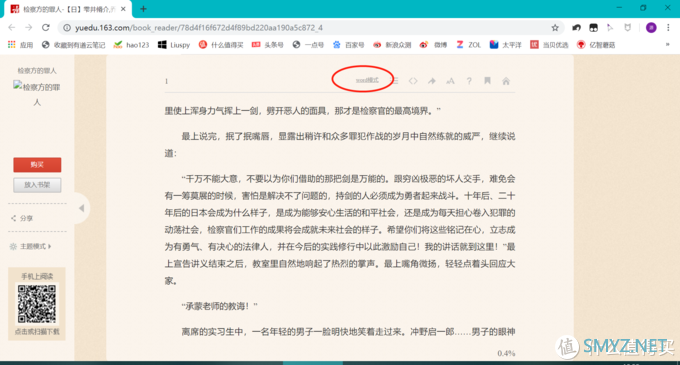Open the 什么值得买 bookmark
Image resolution: width=680 pixels, height=365 pixels.
(221, 45)
